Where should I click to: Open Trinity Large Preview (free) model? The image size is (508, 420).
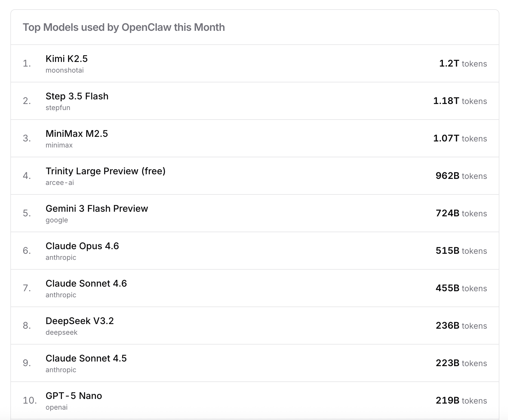pyautogui.click(x=106, y=171)
